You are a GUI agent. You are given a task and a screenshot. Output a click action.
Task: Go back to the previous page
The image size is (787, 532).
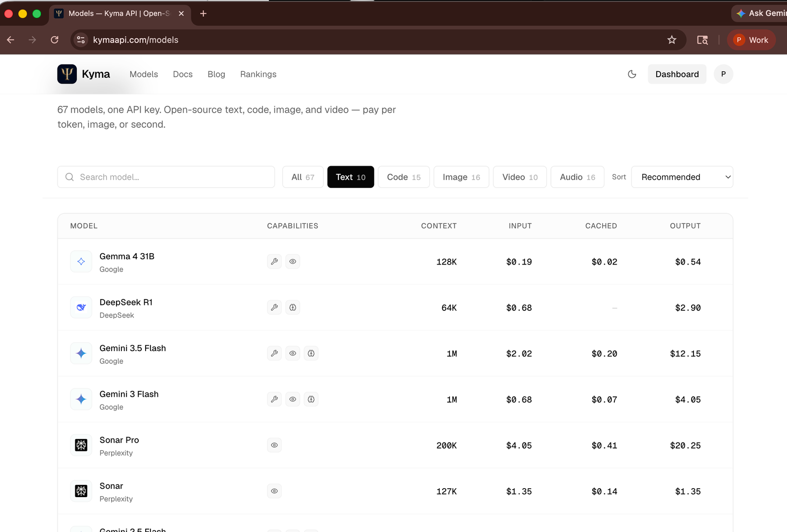[x=11, y=40]
